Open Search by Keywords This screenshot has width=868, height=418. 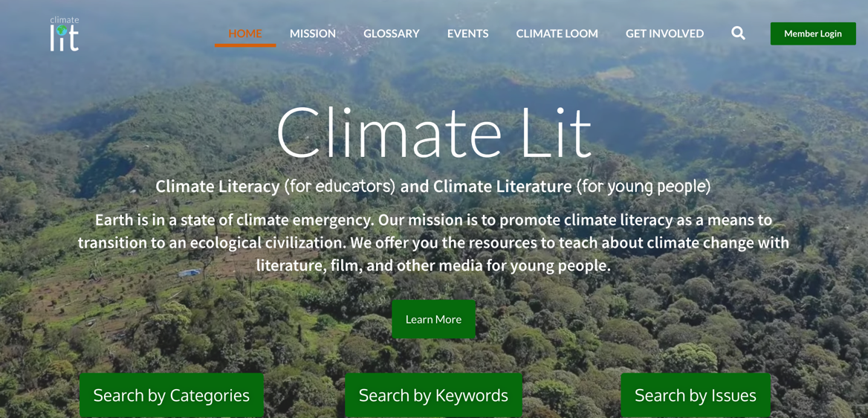(x=433, y=395)
